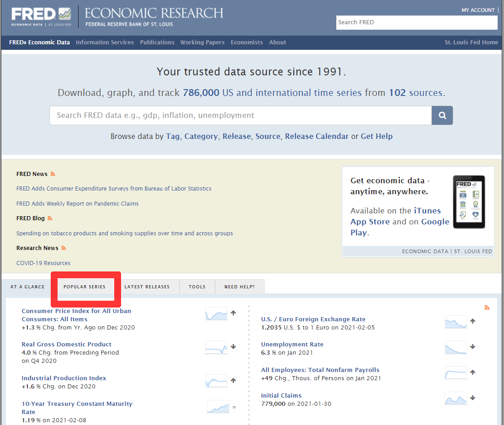
Task: Open Consumer Price Index for All Urban Consumers
Action: click(76, 315)
